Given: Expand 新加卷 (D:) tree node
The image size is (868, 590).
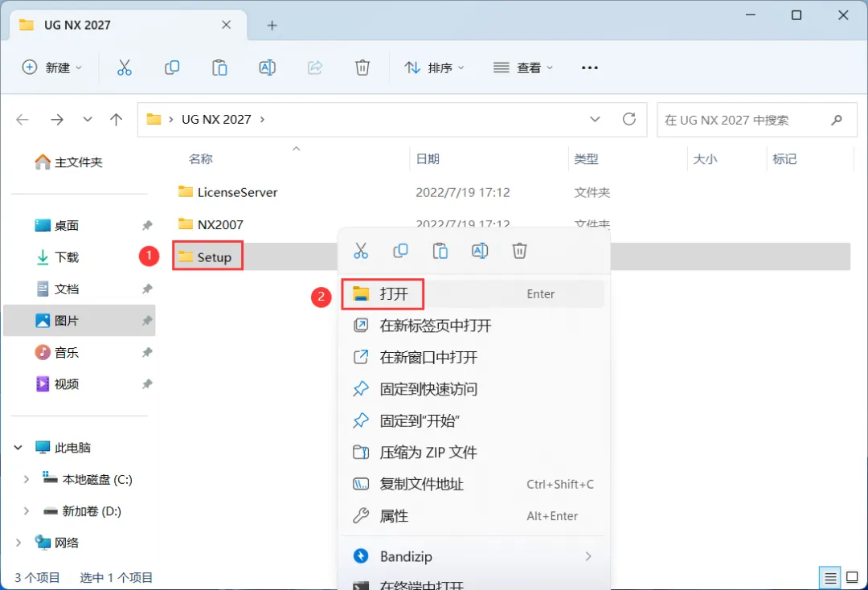Looking at the screenshot, I should pos(26,511).
